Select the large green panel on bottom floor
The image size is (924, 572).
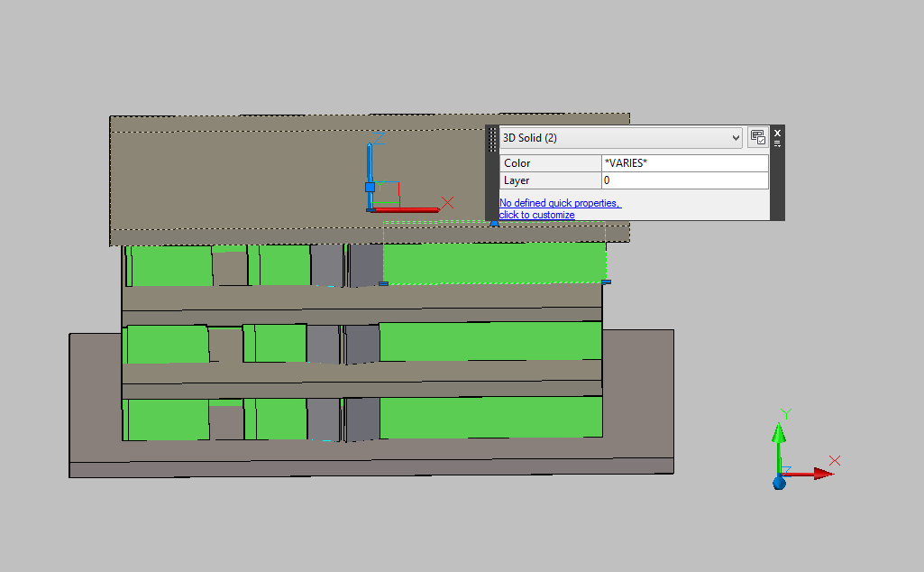[x=489, y=417]
